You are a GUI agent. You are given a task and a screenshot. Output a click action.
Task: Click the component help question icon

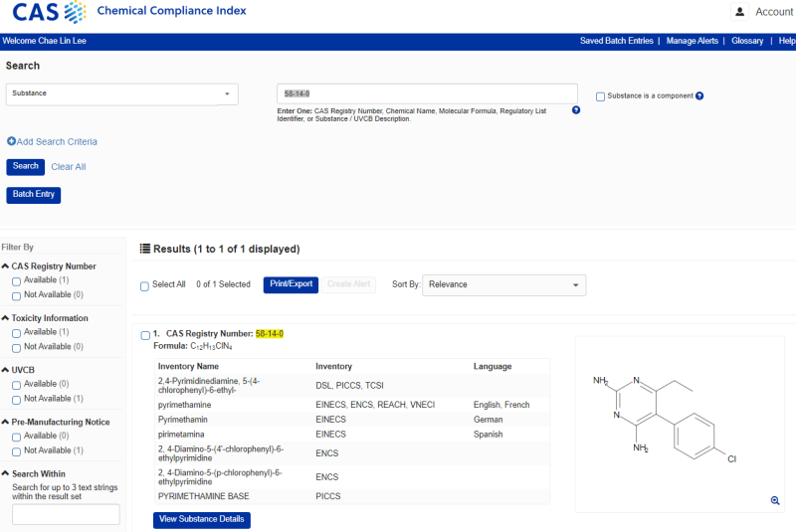(x=699, y=96)
